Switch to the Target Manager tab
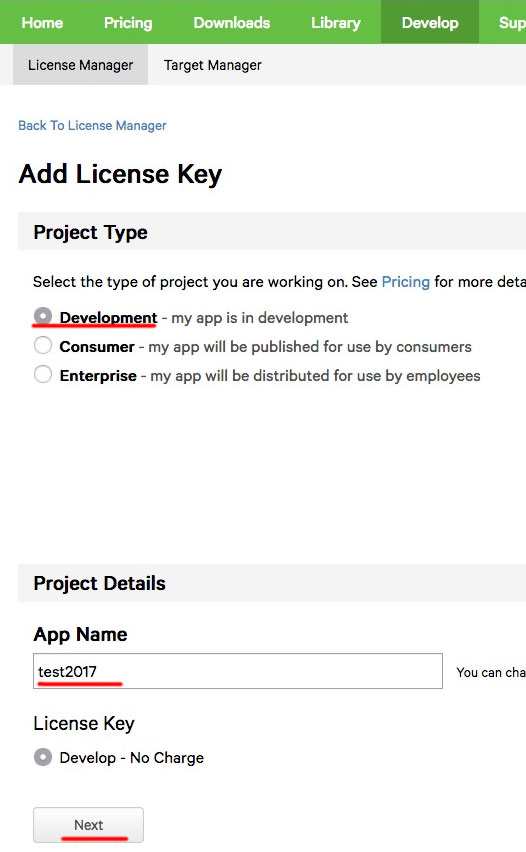 (x=212, y=65)
